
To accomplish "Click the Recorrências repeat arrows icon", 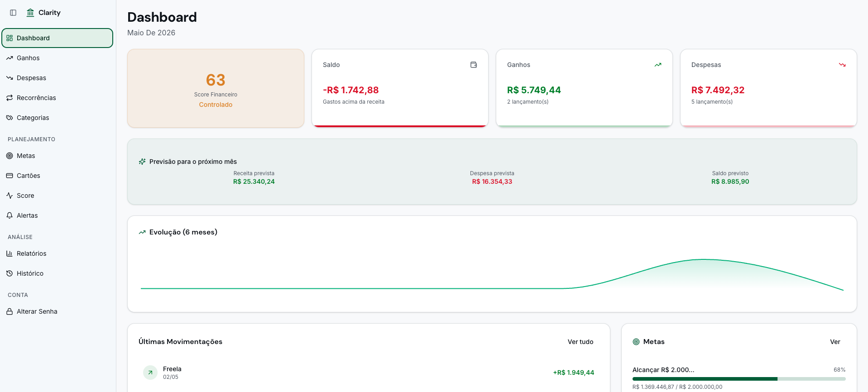I will [x=10, y=98].
